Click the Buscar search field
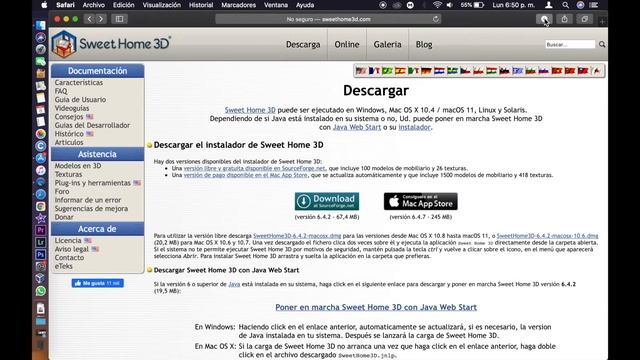 point(570,44)
